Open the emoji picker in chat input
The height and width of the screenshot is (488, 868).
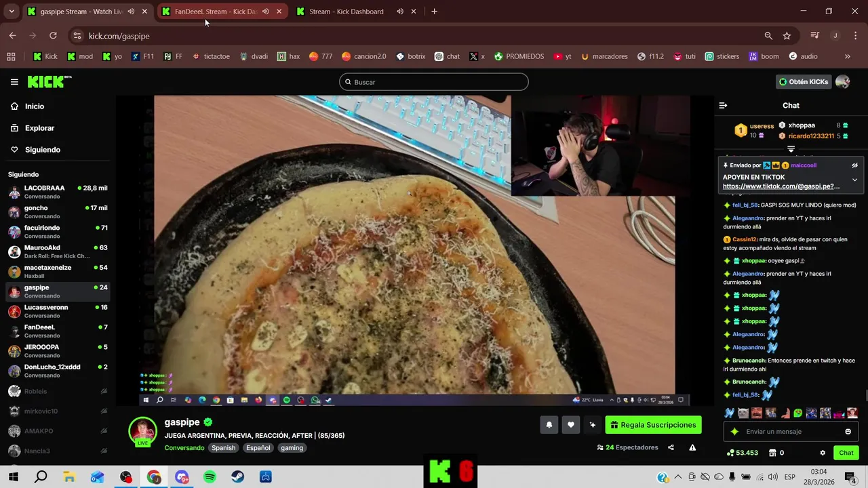[x=848, y=432]
